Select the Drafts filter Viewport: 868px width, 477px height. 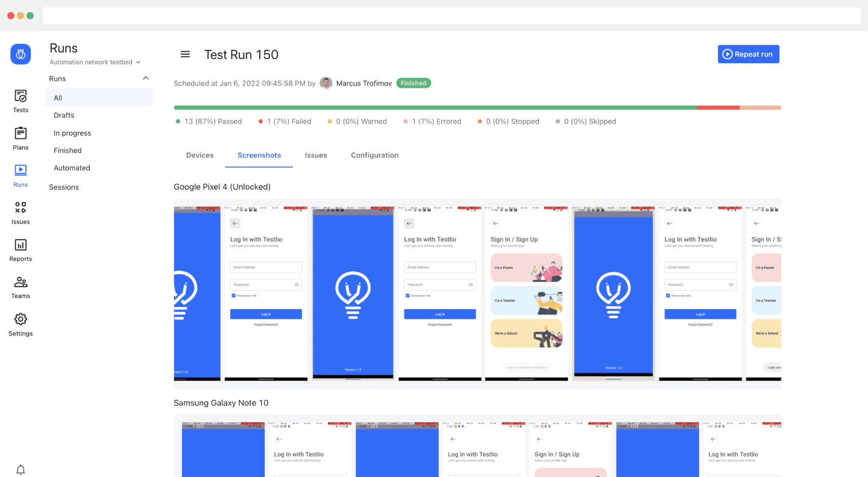65,115
